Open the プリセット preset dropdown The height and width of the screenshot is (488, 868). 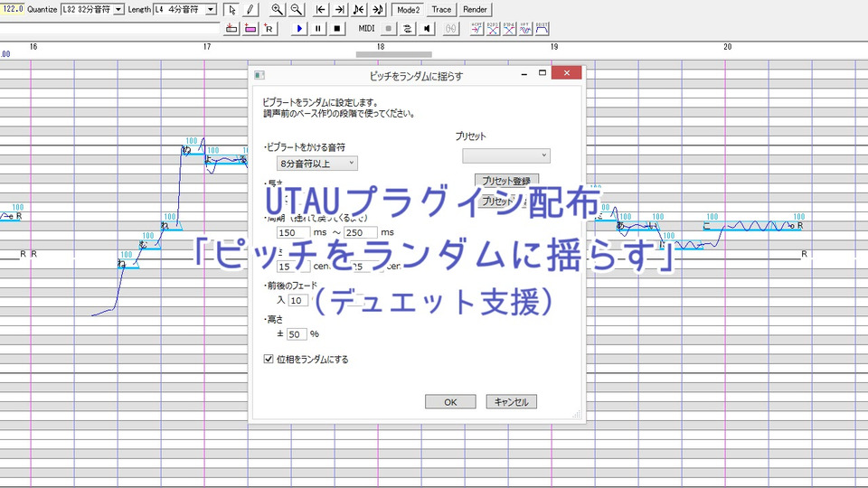pyautogui.click(x=506, y=155)
